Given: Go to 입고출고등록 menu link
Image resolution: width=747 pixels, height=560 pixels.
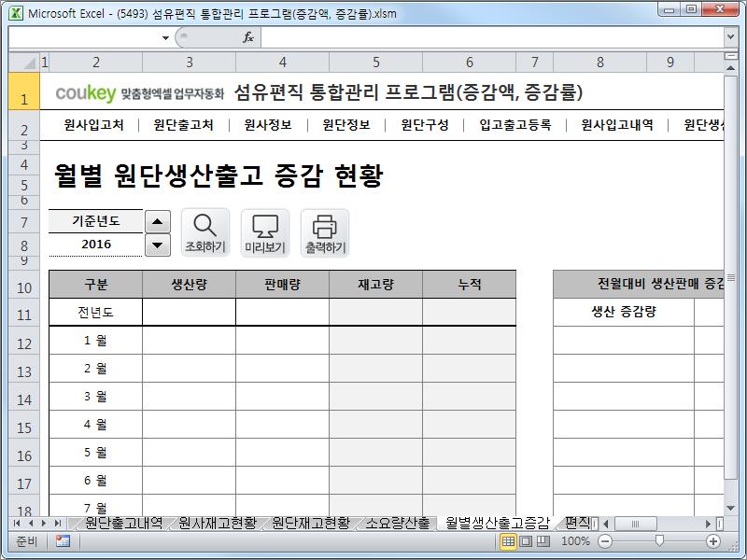Looking at the screenshot, I should coord(515,125).
